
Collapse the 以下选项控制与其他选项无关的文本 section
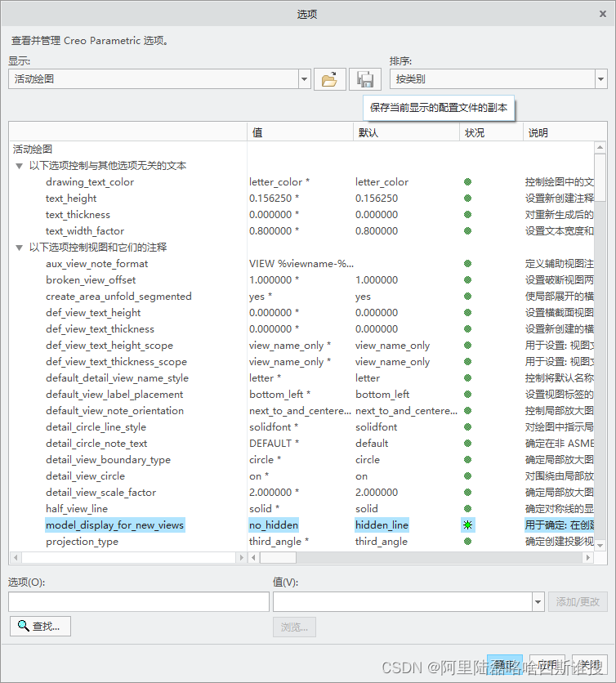click(x=19, y=166)
